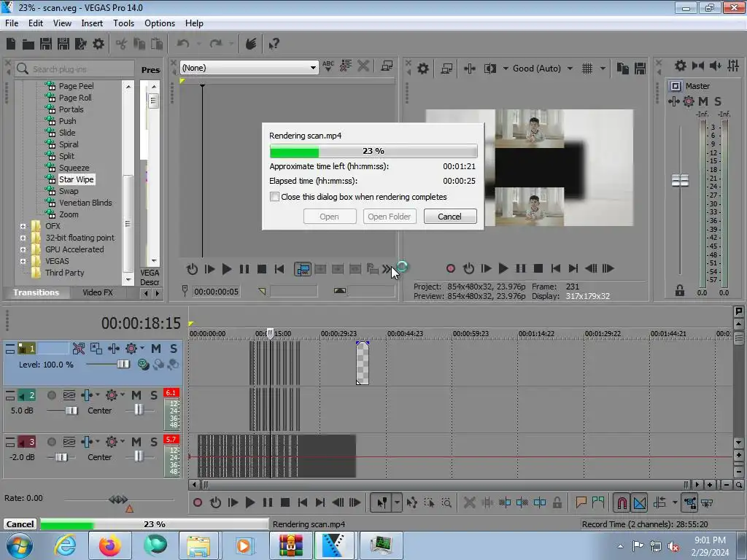Click the Lock event padlock icon
747x560 pixels.
557,502
